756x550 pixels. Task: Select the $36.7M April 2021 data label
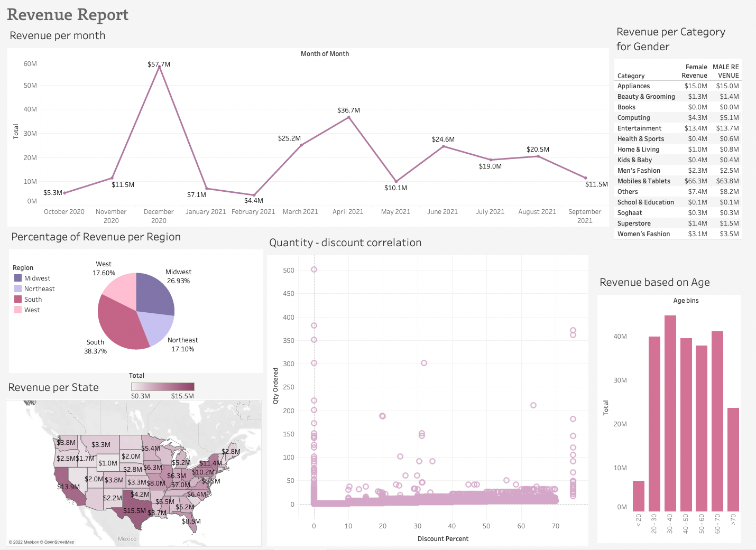pyautogui.click(x=348, y=110)
